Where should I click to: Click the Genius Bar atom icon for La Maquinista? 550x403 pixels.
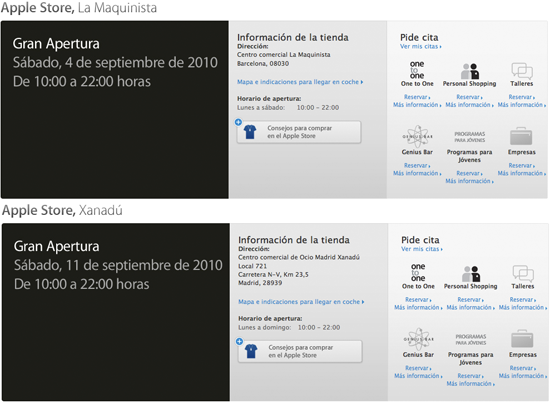click(417, 136)
